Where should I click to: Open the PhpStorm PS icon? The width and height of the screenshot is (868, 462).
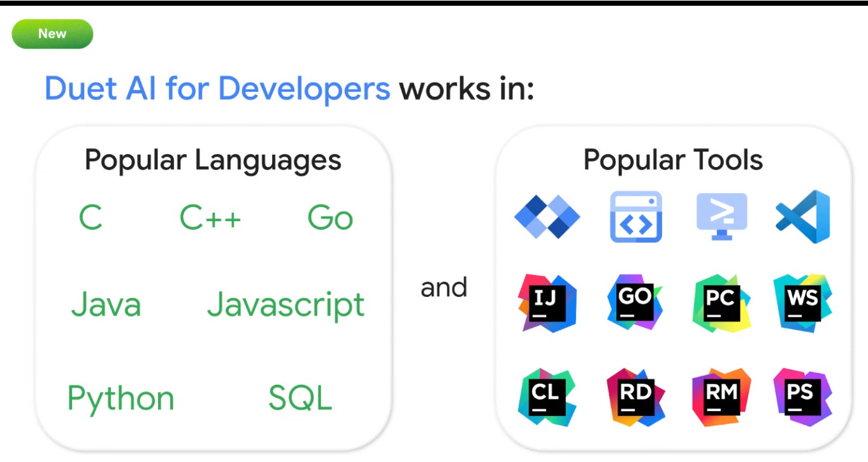(x=803, y=397)
